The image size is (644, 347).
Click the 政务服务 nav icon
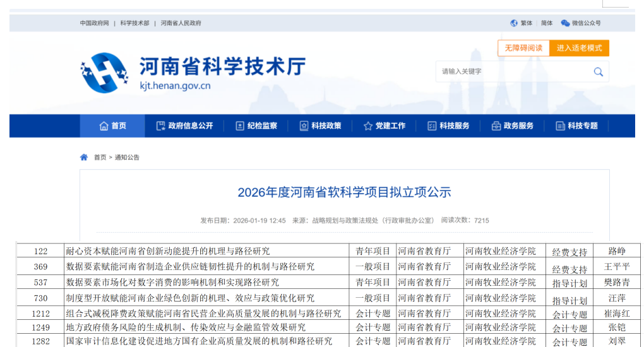pos(496,126)
